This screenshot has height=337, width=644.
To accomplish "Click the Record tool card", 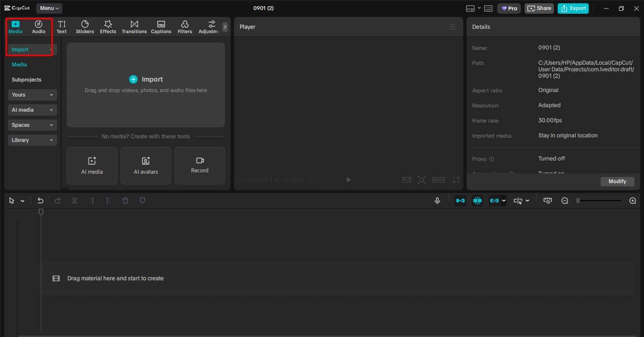I will [x=200, y=166].
